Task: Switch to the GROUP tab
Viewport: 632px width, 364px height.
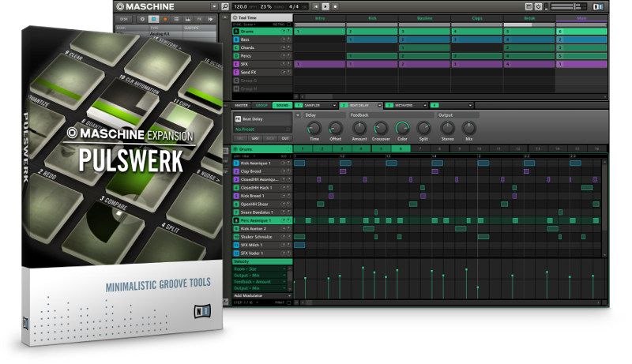Action: 261,105
